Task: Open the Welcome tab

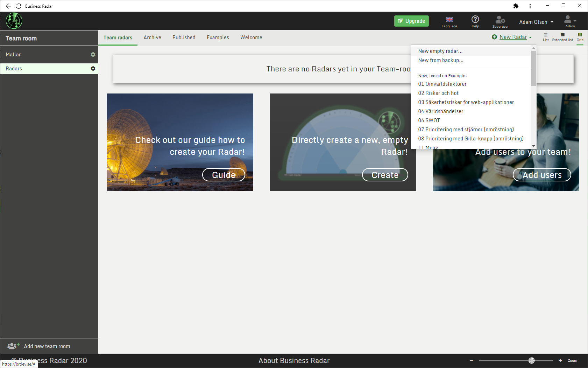Action: tap(251, 37)
